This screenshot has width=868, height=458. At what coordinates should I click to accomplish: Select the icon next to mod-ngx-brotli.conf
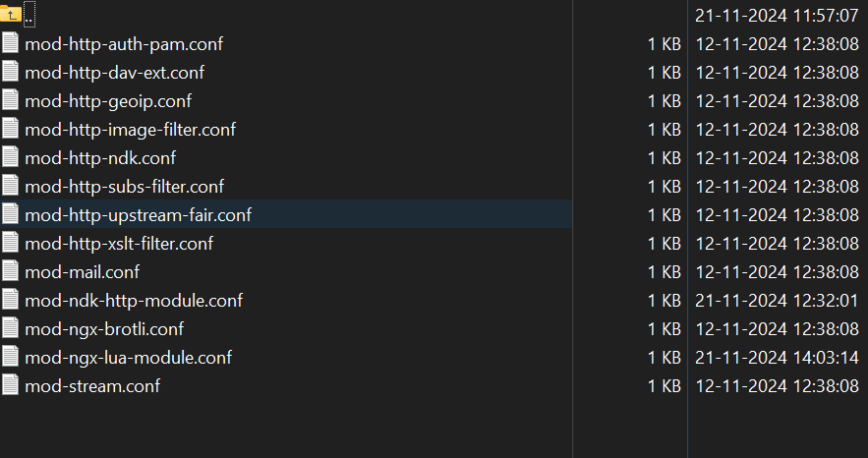click(x=10, y=328)
